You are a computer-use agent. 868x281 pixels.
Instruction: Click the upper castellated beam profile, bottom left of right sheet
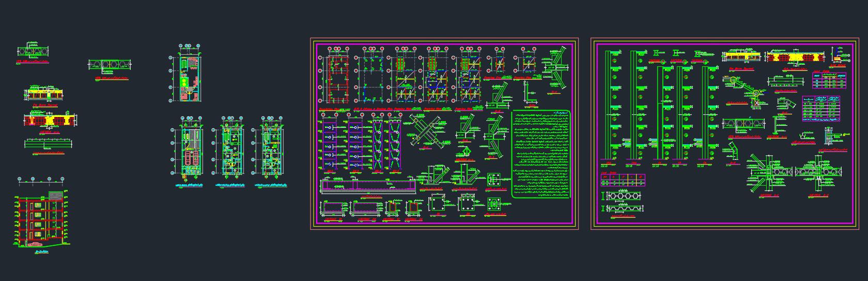623,197
